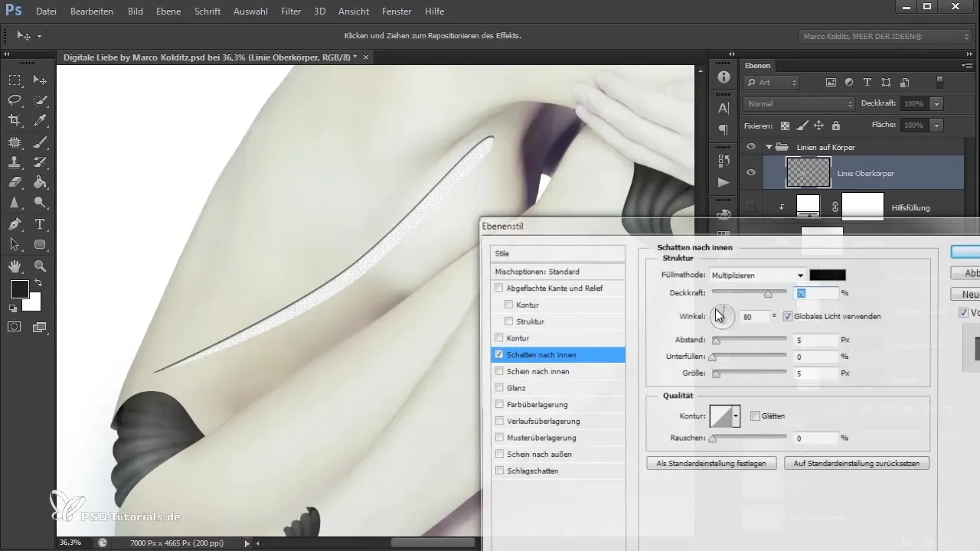Viewport: 980px width, 551px height.
Task: Select the Path Selection tool
Action: pos(15,245)
